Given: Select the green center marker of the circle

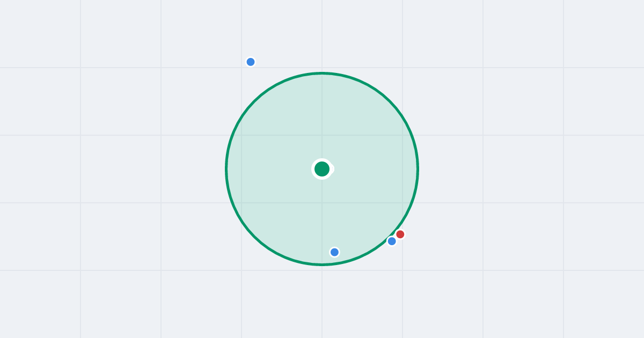Looking at the screenshot, I should tap(322, 169).
